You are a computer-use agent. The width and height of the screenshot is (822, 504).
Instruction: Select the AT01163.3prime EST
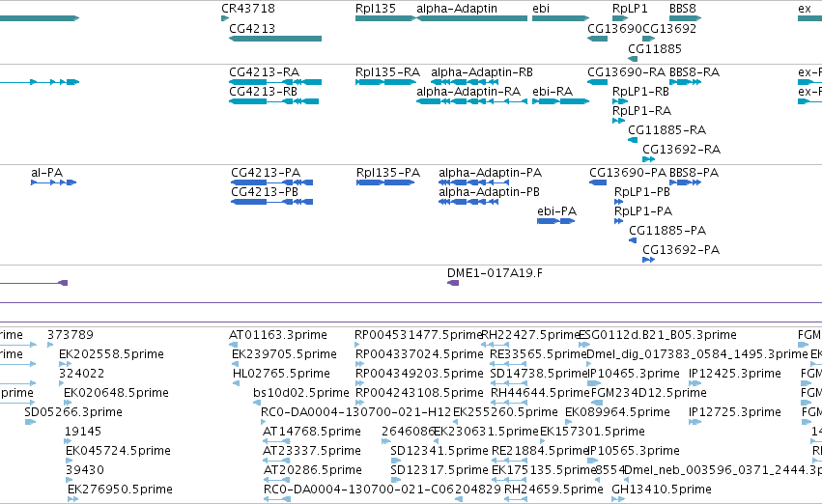234,345
